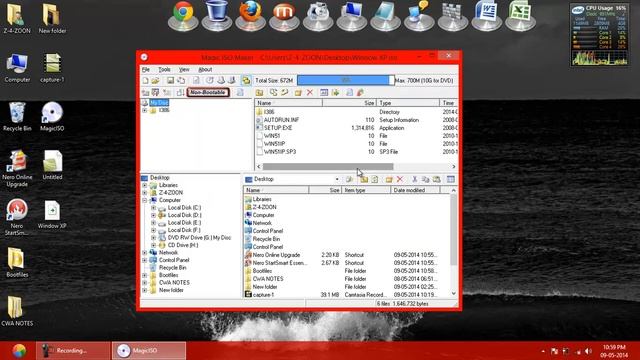Switch to the Recording taskbar item

click(x=73, y=351)
